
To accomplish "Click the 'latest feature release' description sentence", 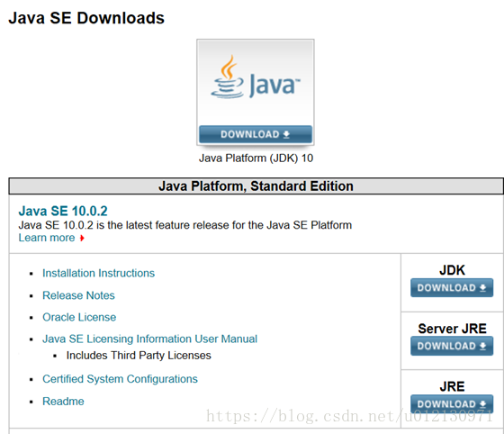I will 185,225.
